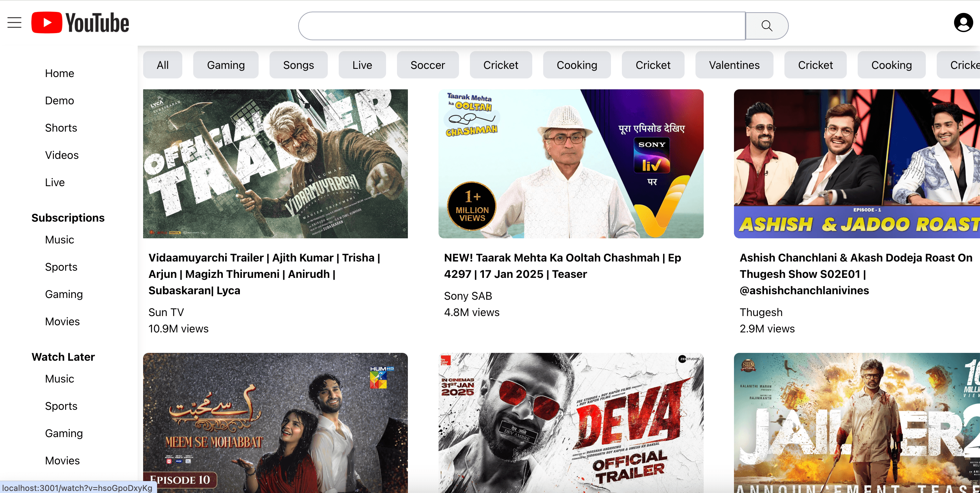Screen dimensions: 980x493
Task: Click the Thugesh channel name
Action: (x=761, y=313)
